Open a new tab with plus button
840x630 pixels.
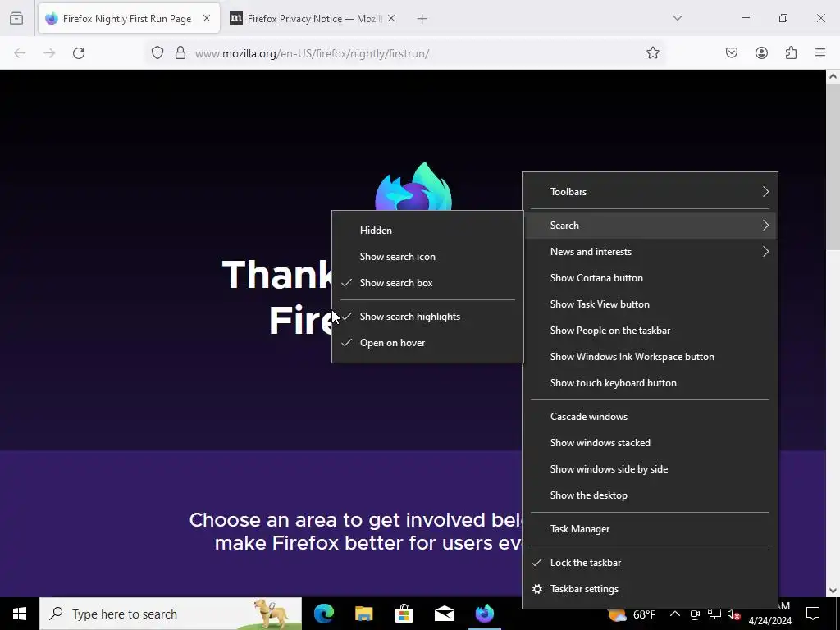pos(422,19)
